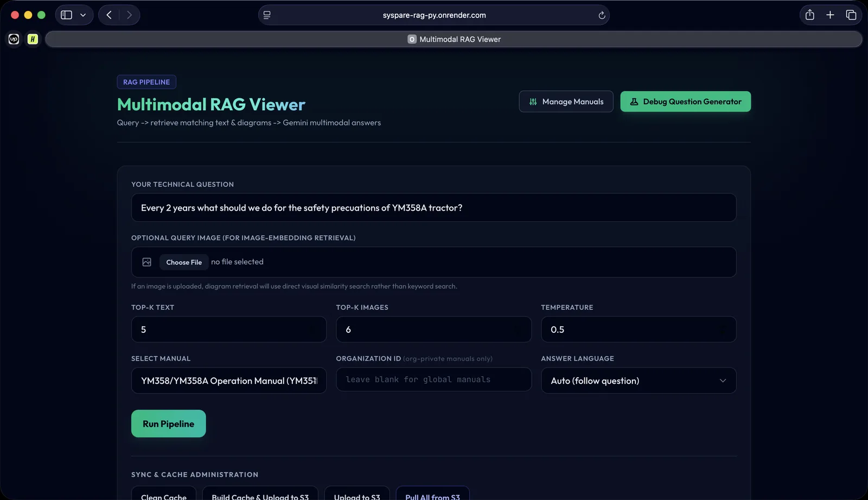Focus the Top-K Text field
Image resolution: width=868 pixels, height=500 pixels.
228,330
